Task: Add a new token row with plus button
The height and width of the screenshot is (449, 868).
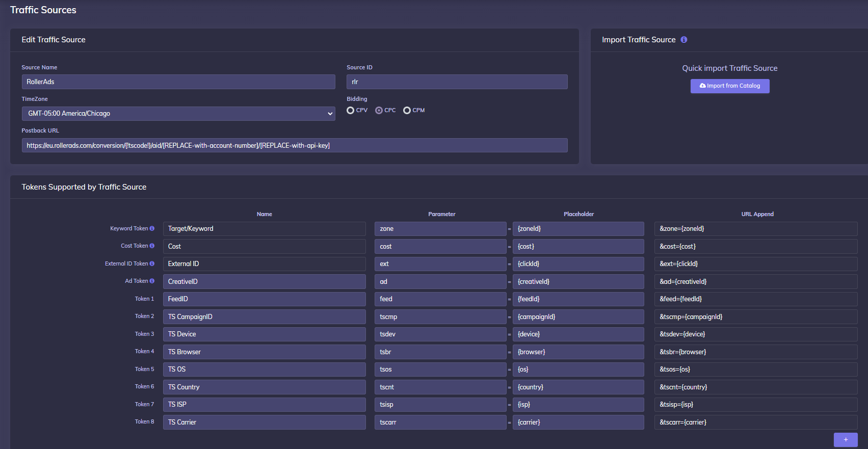Action: point(846,440)
